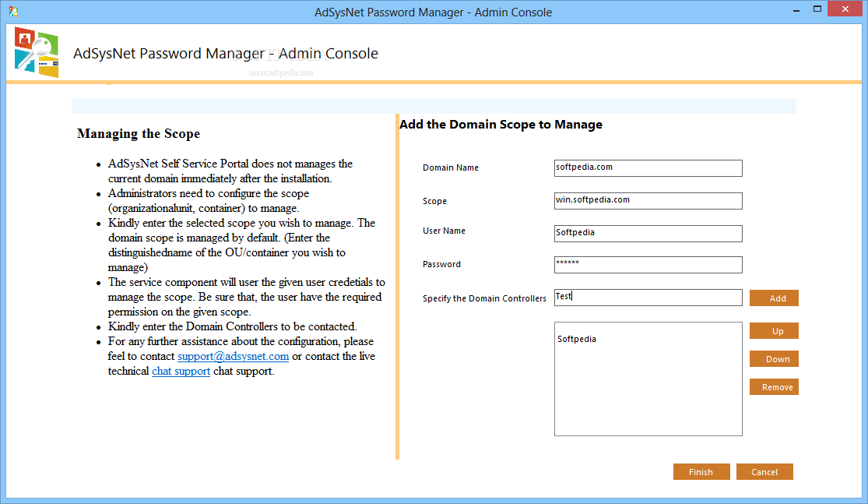Click the Domain Controllers text box
The image size is (868, 504).
point(648,298)
